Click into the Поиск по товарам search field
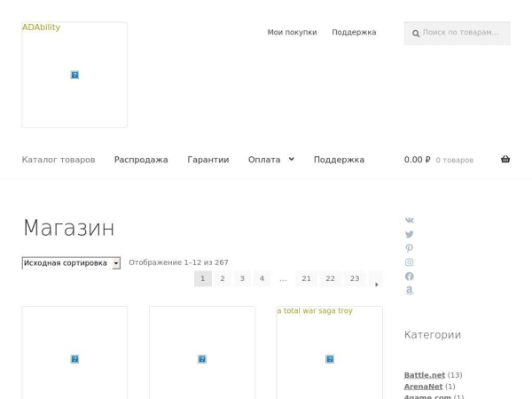The width and height of the screenshot is (532, 399). click(457, 34)
